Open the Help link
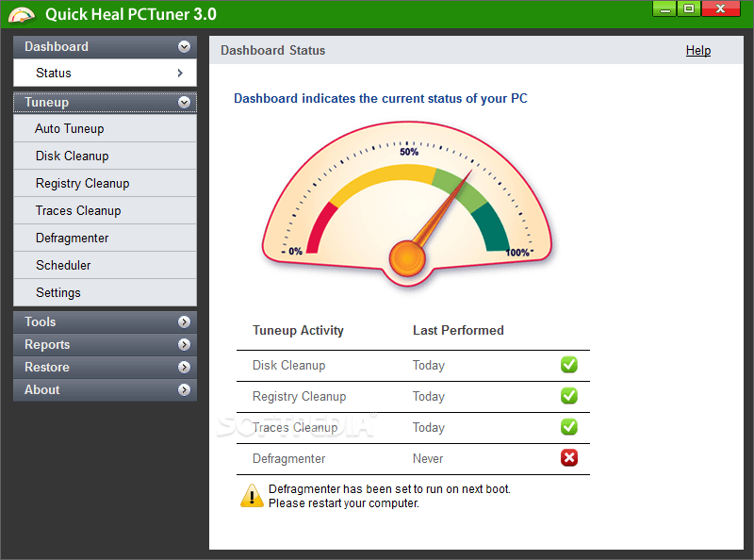This screenshot has height=560, width=754. pyautogui.click(x=698, y=50)
